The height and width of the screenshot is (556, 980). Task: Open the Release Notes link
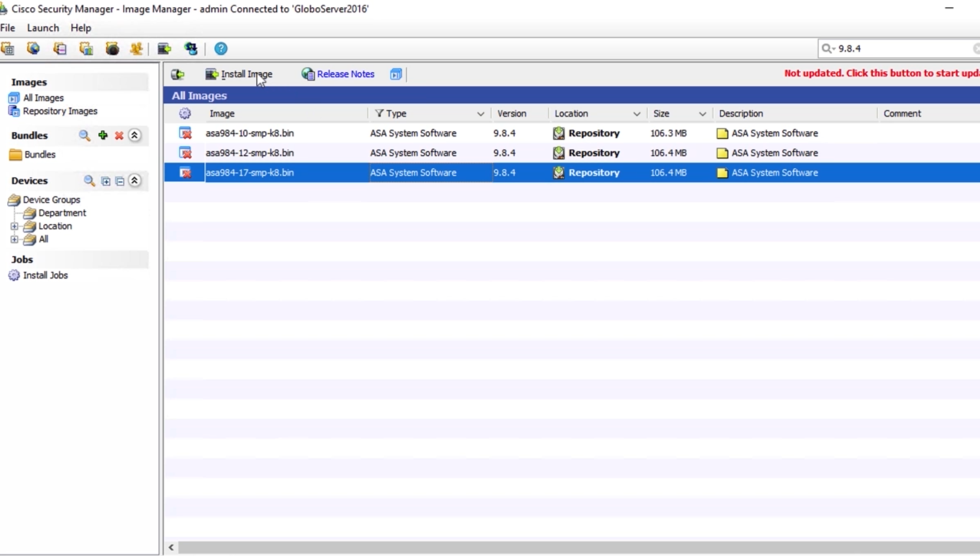click(338, 74)
